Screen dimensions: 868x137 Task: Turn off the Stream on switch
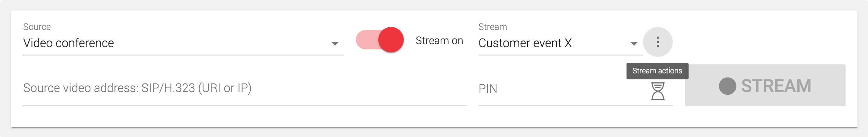click(380, 40)
